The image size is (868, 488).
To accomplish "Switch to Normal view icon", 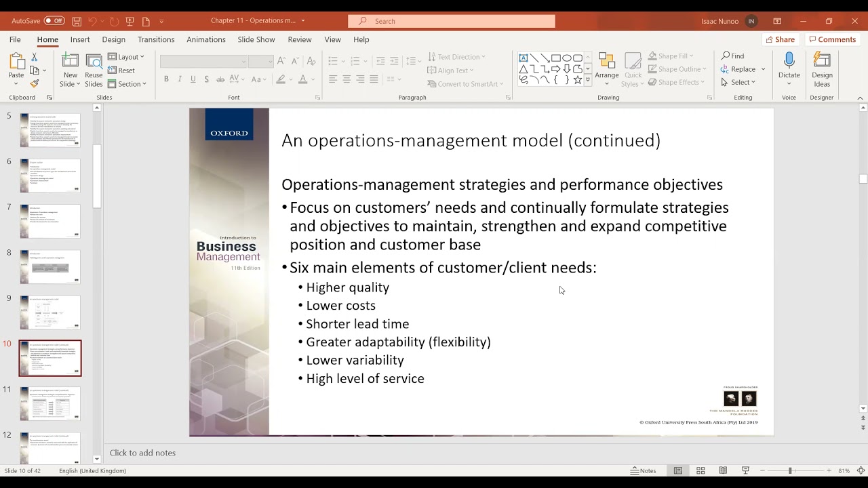I will pyautogui.click(x=677, y=470).
